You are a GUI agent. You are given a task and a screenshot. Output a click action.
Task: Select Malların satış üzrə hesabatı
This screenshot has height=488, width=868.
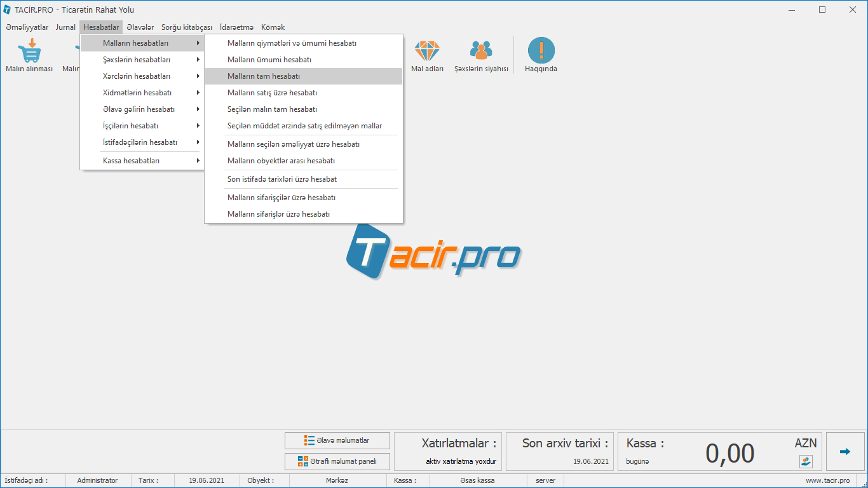point(272,93)
